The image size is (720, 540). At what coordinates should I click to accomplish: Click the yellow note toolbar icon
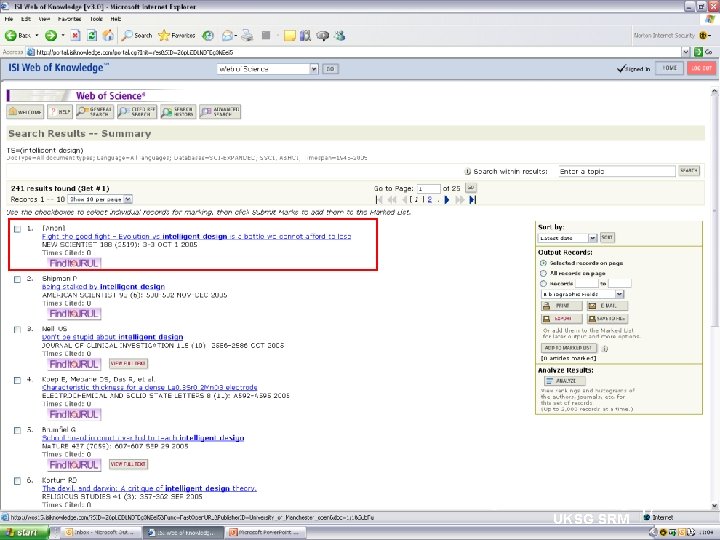tap(289, 35)
